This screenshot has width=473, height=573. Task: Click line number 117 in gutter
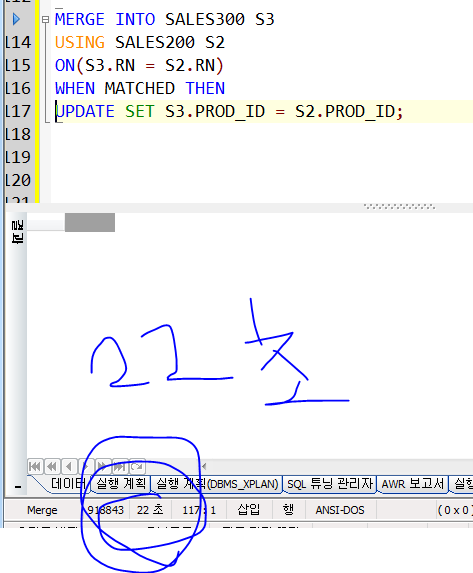click(x=18, y=111)
